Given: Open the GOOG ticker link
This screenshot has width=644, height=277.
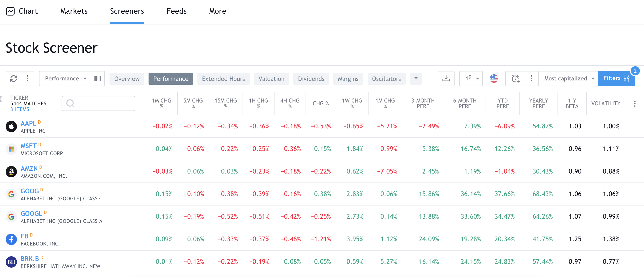Looking at the screenshot, I should (x=30, y=191).
